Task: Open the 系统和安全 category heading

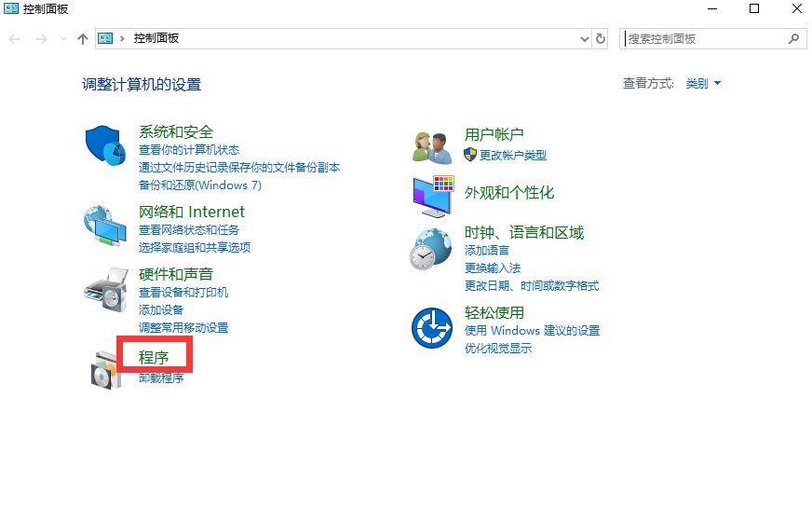Action: (x=176, y=131)
